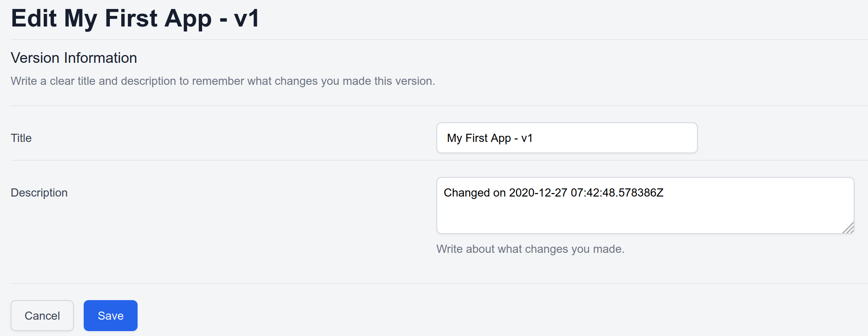Click the Cancel button
Image resolution: width=868 pixels, height=336 pixels.
42,316
